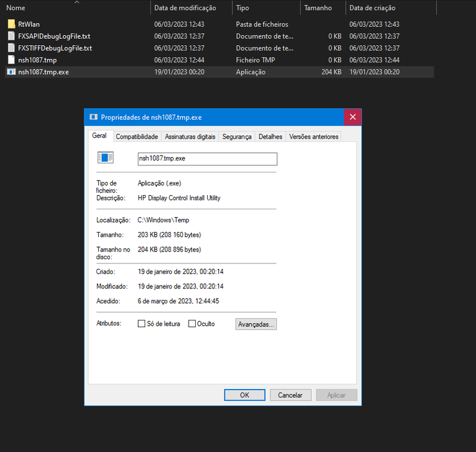
Task: Click the 203 KB (208 160 bytes) value
Action: (x=170, y=235)
